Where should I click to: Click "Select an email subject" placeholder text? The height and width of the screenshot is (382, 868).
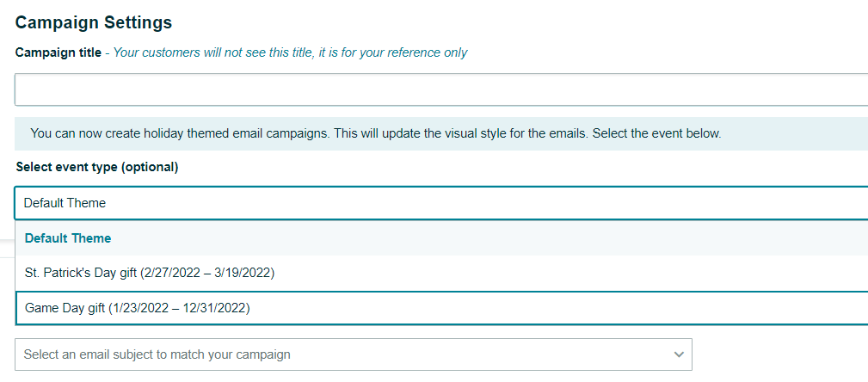[x=157, y=354]
